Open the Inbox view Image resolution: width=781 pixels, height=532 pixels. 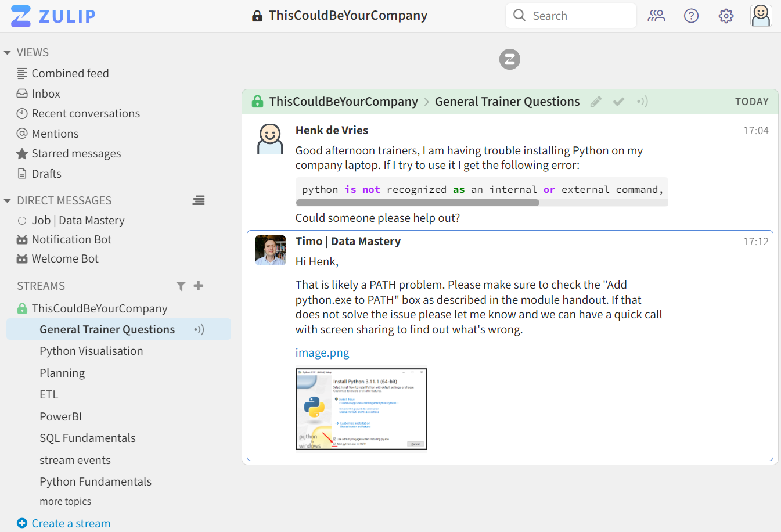tap(46, 94)
